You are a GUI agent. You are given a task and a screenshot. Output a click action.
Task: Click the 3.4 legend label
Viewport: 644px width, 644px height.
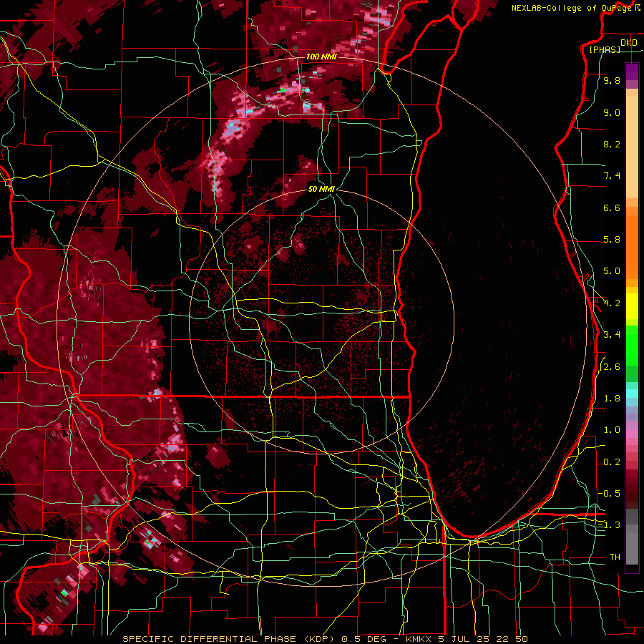tap(612, 335)
